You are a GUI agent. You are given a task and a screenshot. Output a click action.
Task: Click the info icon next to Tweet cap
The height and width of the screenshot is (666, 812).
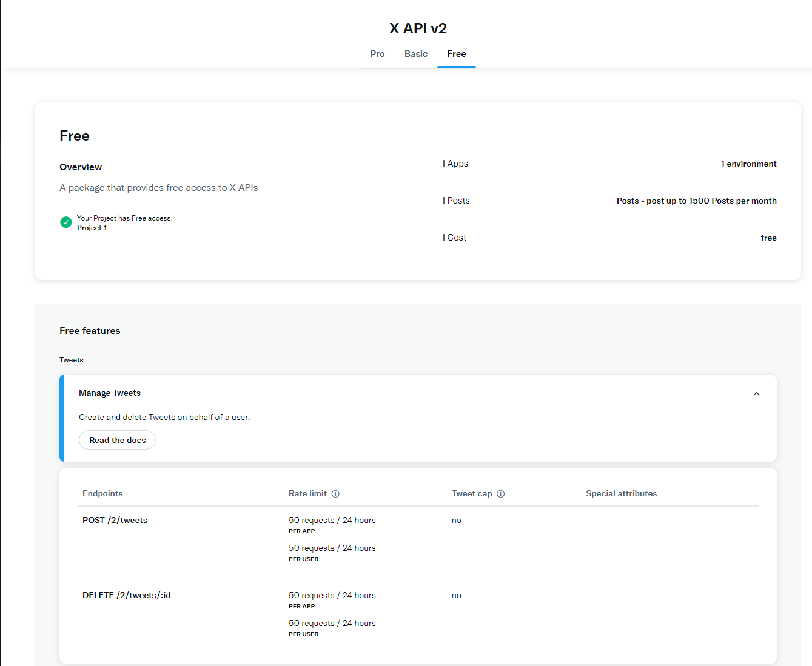pos(501,494)
